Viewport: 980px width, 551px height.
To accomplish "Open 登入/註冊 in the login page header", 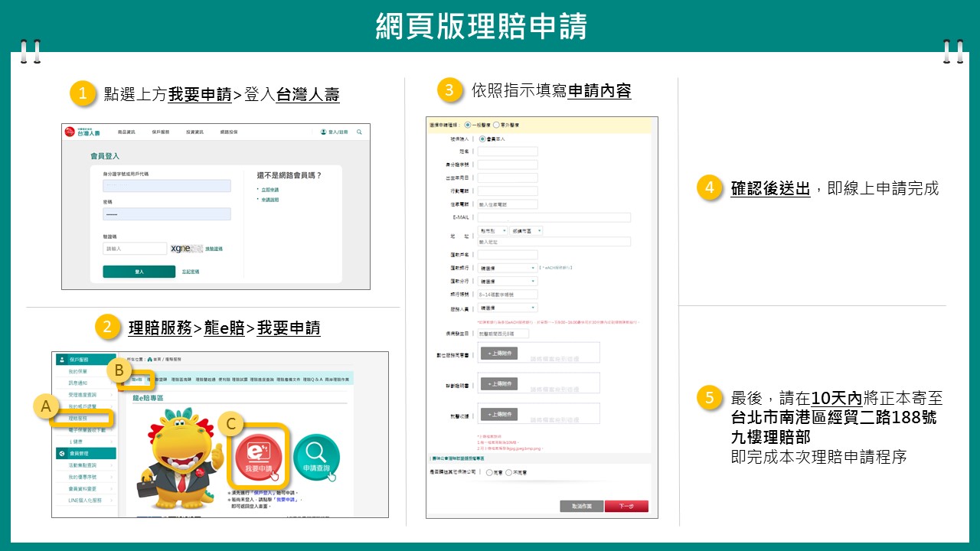I will coord(334,132).
